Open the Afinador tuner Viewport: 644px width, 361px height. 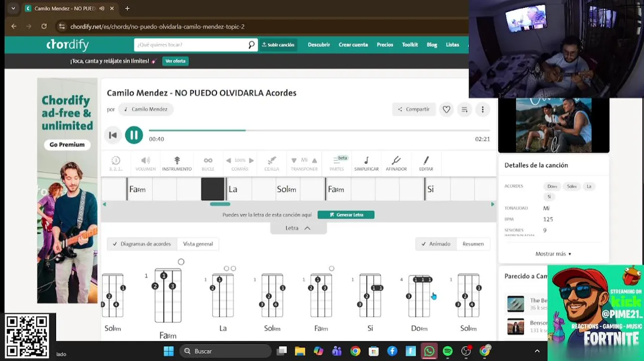click(x=396, y=163)
